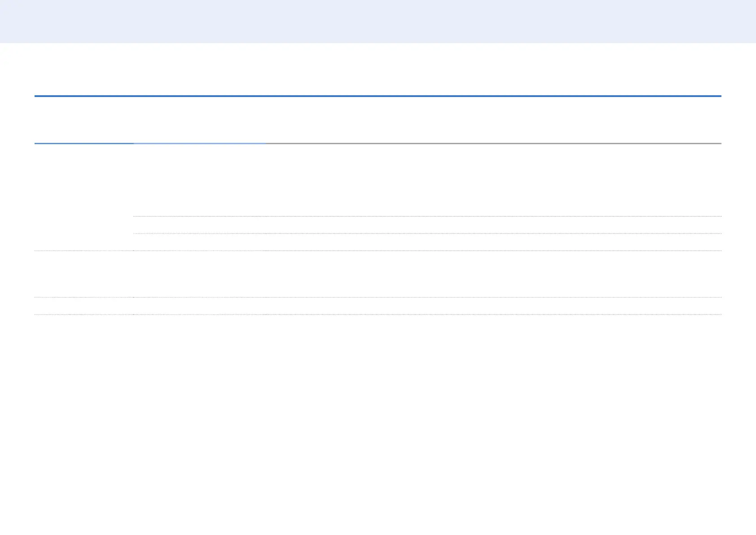This screenshot has height=535, width=756.
Task: Click the bottom-most dotted divider line
Action: [378, 314]
